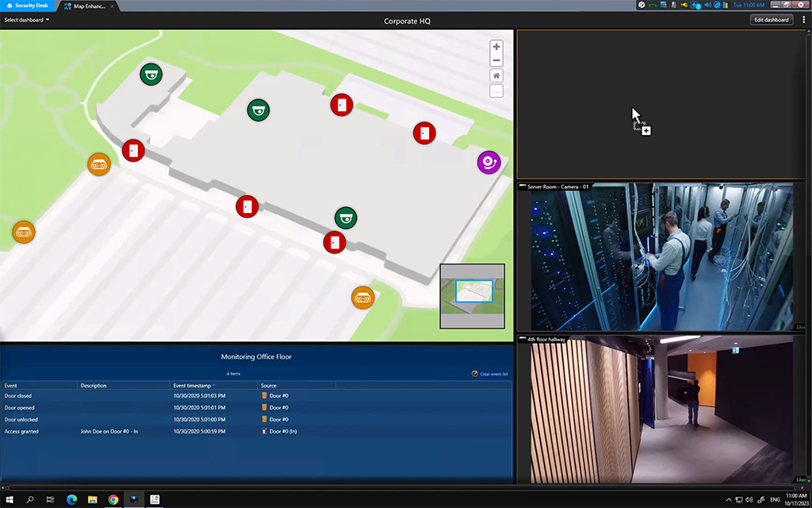Viewport: 812px width, 508px height.
Task: Switch to the Map Enhancements tab
Action: pos(89,6)
